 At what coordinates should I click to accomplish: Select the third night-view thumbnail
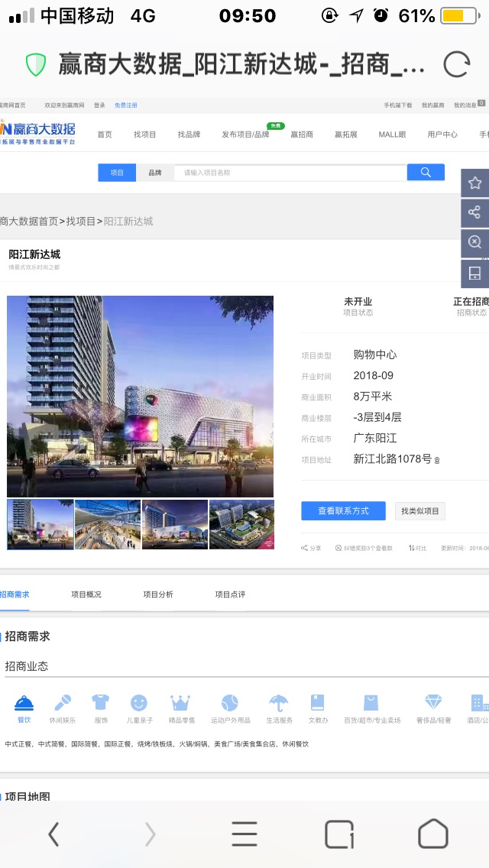pyautogui.click(x=175, y=524)
